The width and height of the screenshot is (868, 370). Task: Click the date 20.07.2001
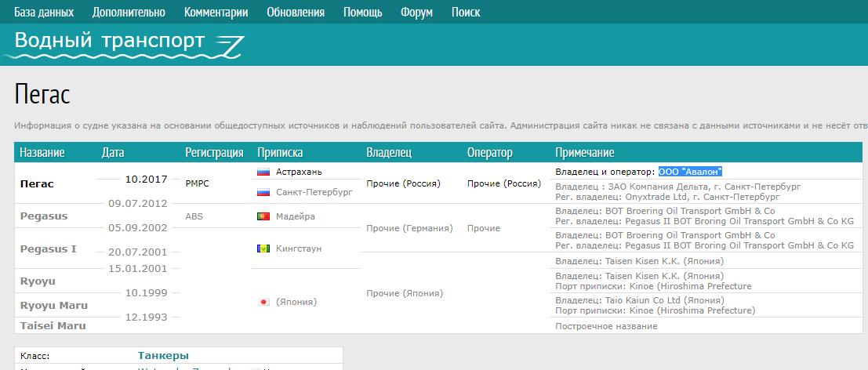tap(138, 252)
